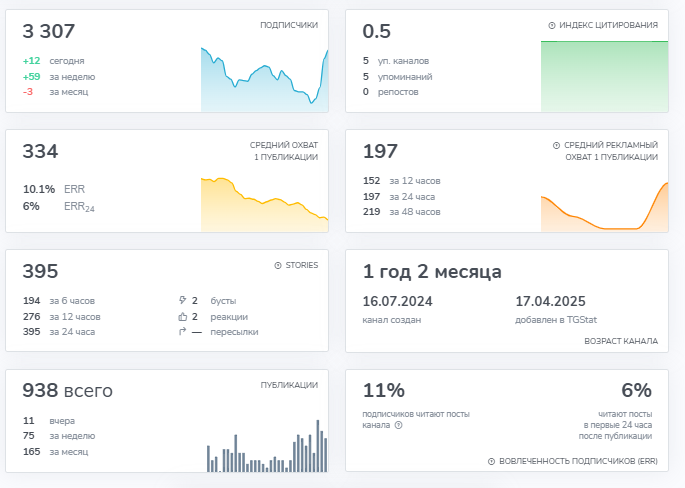Image resolution: width=685 pixels, height=488 pixels.
Task: Click the icon next to STORIES
Action: (x=278, y=265)
